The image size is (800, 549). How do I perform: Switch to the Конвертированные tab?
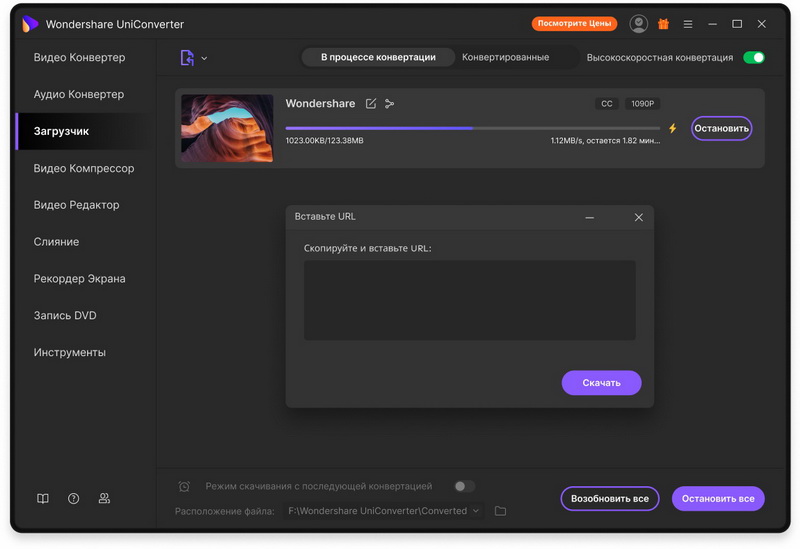[505, 58]
